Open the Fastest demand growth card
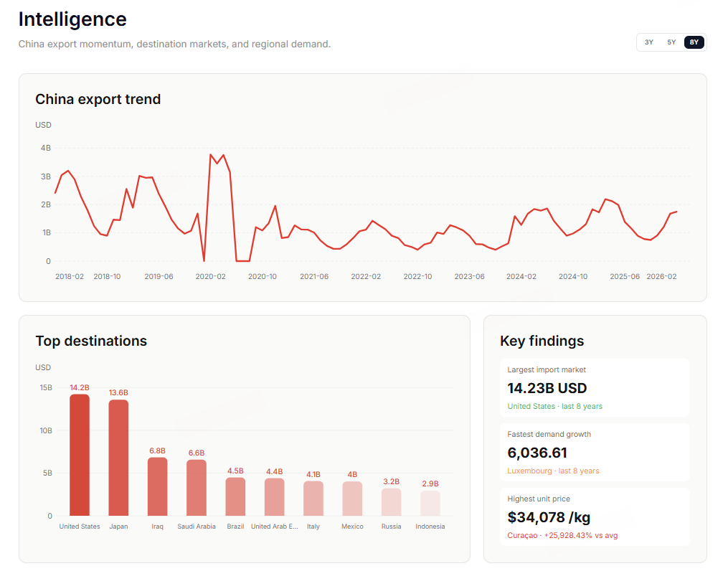Screen dimensions: 728x571 pos(595,452)
